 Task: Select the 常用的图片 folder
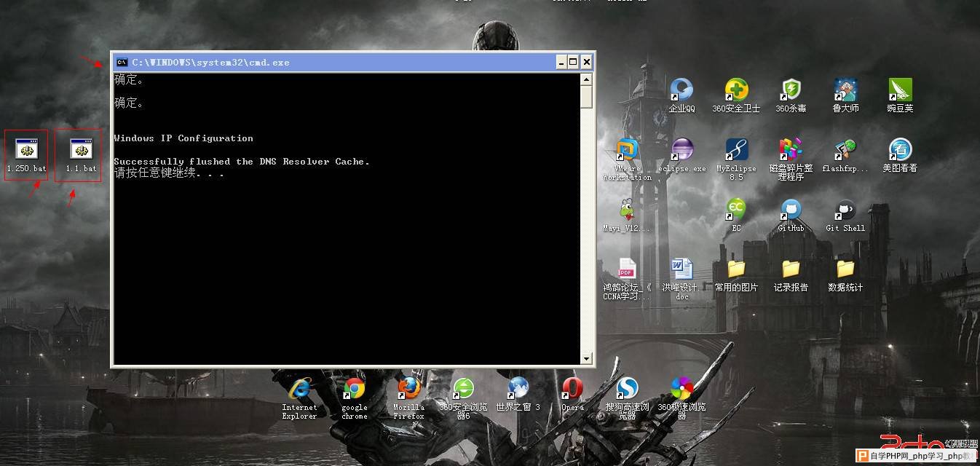tap(736, 269)
